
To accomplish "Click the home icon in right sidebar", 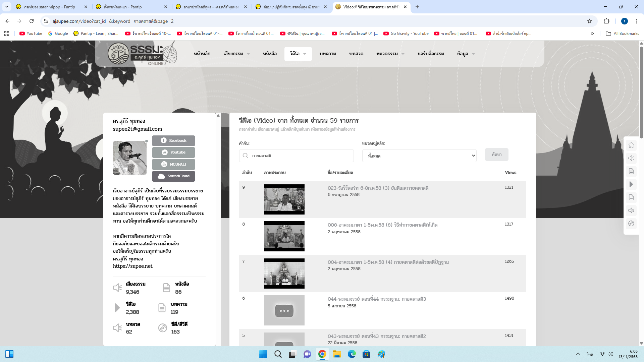I will tap(631, 145).
